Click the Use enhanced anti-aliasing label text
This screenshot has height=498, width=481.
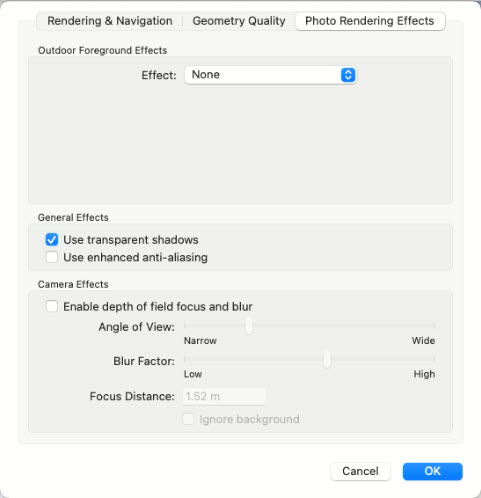(135, 257)
